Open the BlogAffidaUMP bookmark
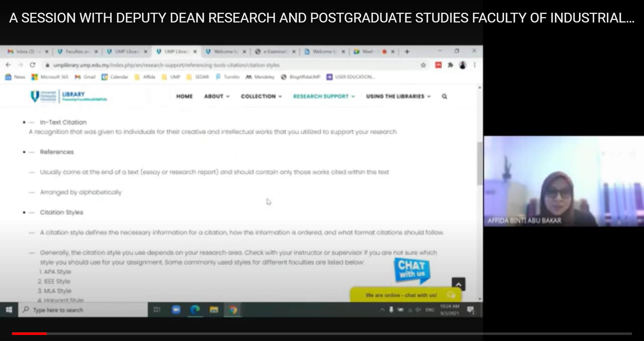This screenshot has height=341, width=644. [x=301, y=77]
